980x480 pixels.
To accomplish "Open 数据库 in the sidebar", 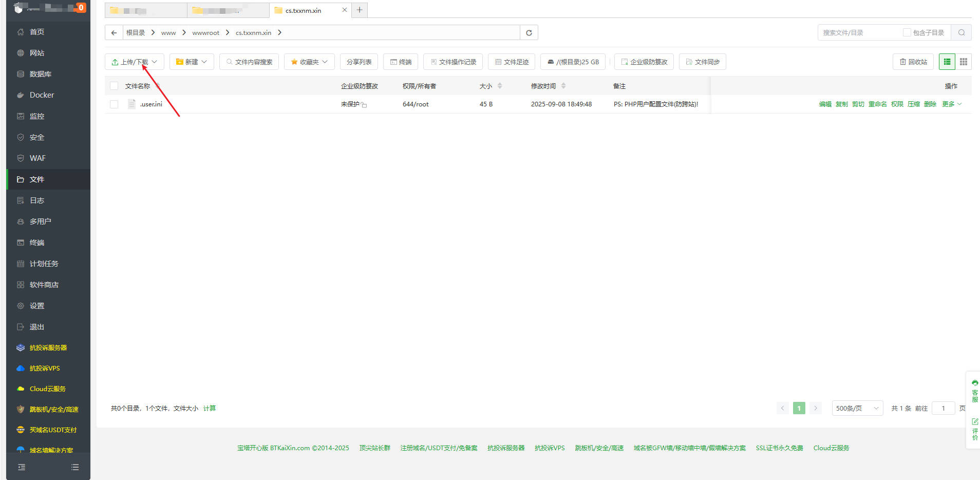I will [41, 74].
